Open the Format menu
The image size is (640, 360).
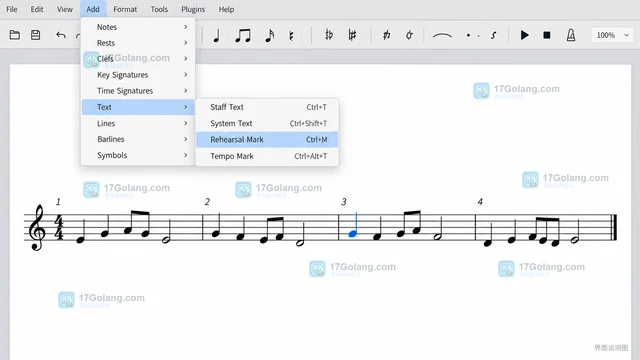pos(125,9)
